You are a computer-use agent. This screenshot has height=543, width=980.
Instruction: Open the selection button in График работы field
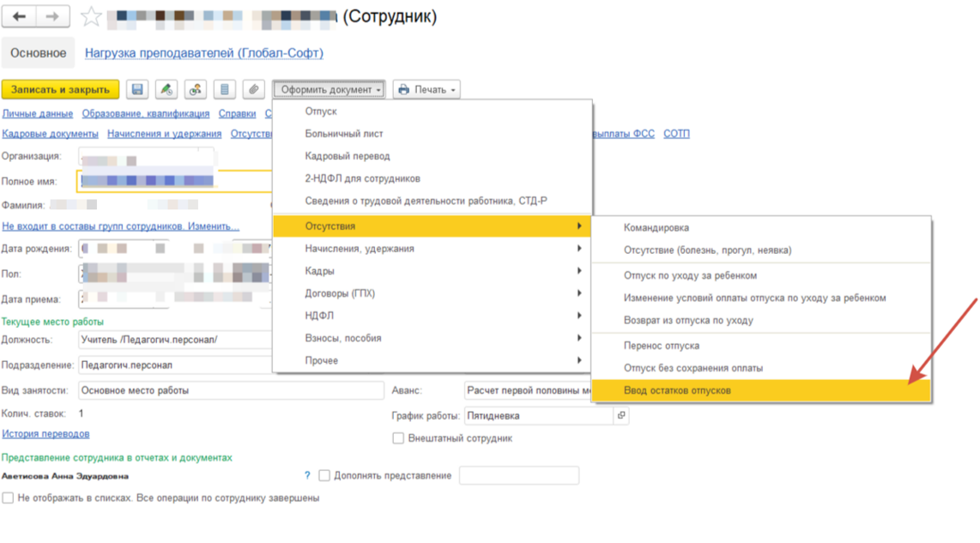coord(621,416)
